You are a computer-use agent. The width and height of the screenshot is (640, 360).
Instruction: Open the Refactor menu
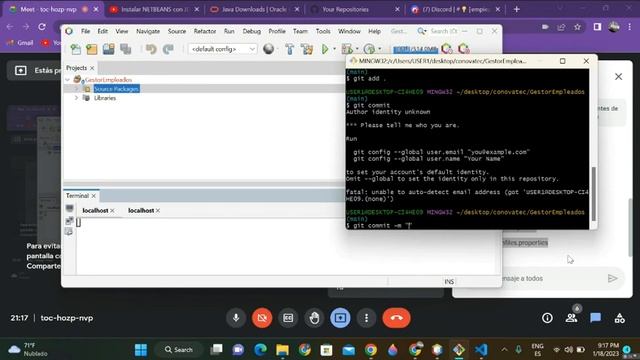(x=205, y=31)
